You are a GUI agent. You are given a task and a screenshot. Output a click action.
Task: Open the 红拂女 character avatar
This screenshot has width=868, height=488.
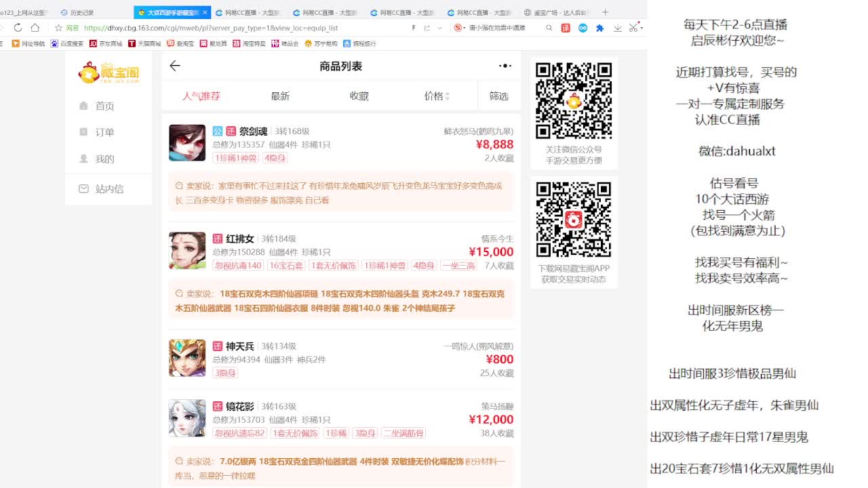187,251
